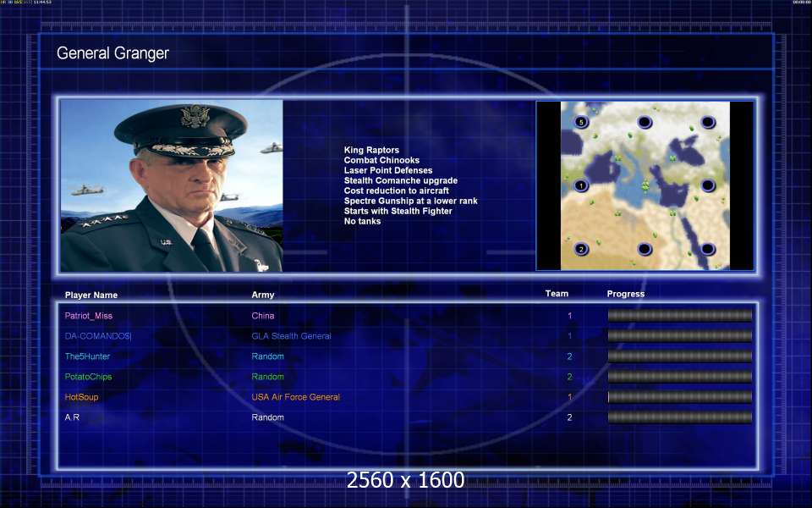
Task: Click team number for DA-COMANDOS|
Action: 569,336
